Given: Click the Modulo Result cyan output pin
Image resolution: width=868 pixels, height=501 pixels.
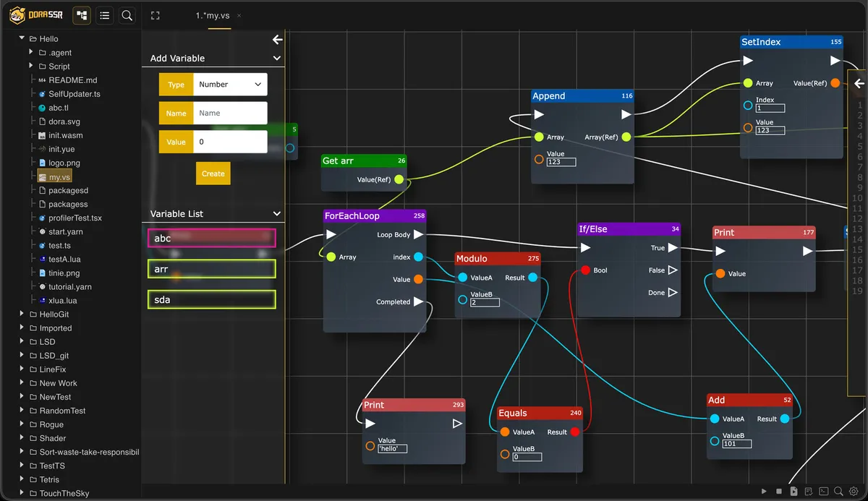Looking at the screenshot, I should (x=532, y=277).
